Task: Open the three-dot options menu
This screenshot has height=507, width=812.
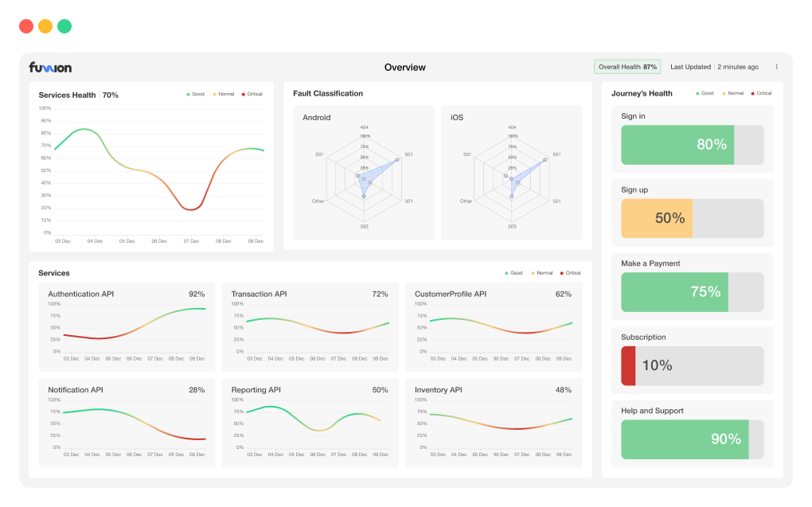Action: 776,67
